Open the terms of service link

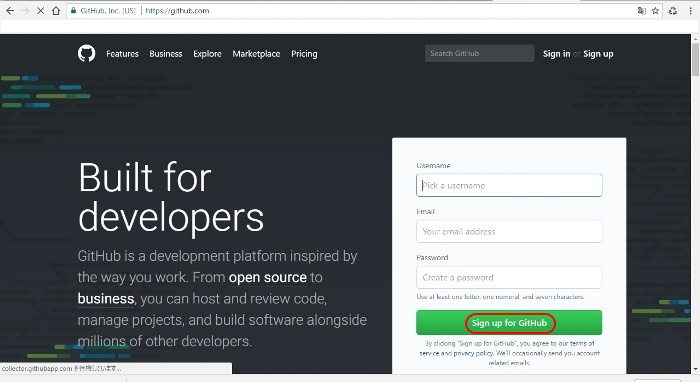pos(582,344)
